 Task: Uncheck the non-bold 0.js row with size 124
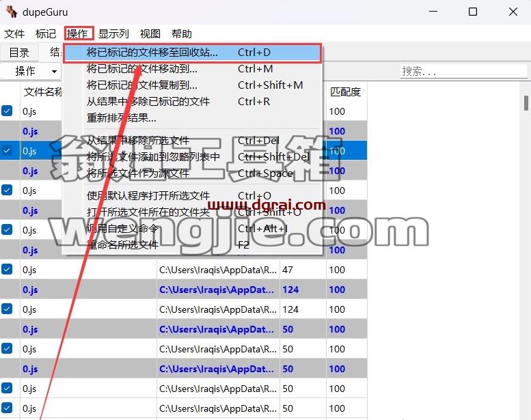tap(7, 309)
